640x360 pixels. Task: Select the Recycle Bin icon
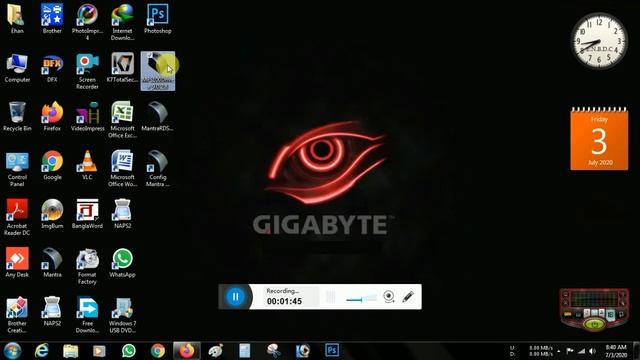[x=17, y=117]
